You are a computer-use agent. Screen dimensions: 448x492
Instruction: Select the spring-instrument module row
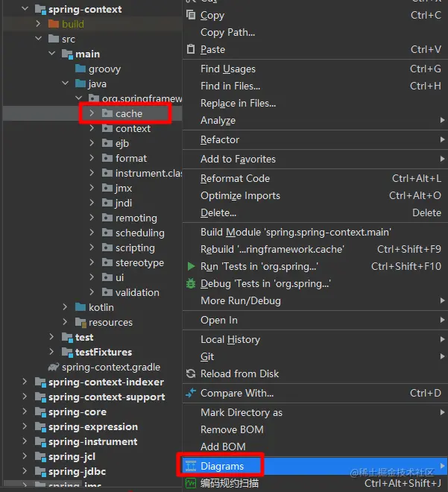click(x=92, y=442)
